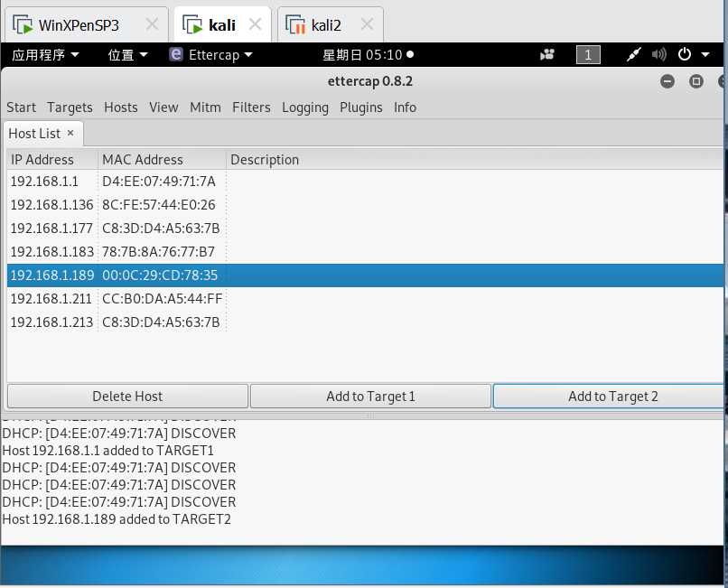Click the network connection icon in top bar
Viewport: 728px width, 588px height.
pyautogui.click(x=633, y=55)
